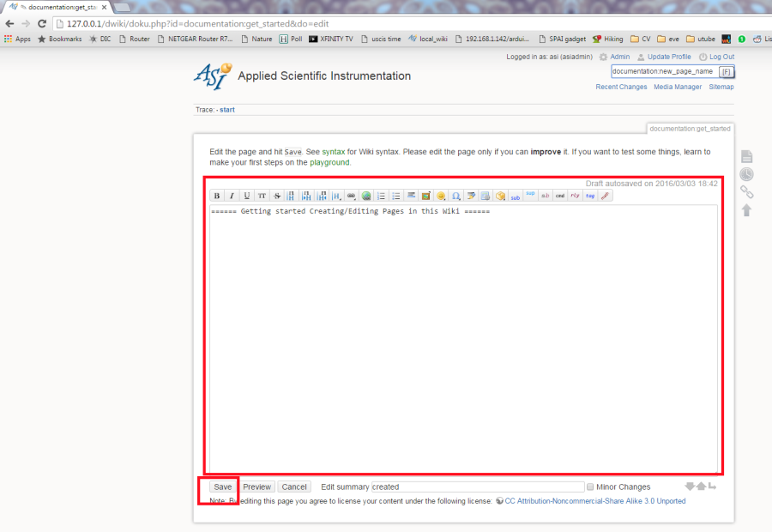Add an image or media file
This screenshot has height=532, width=772.
(x=425, y=196)
